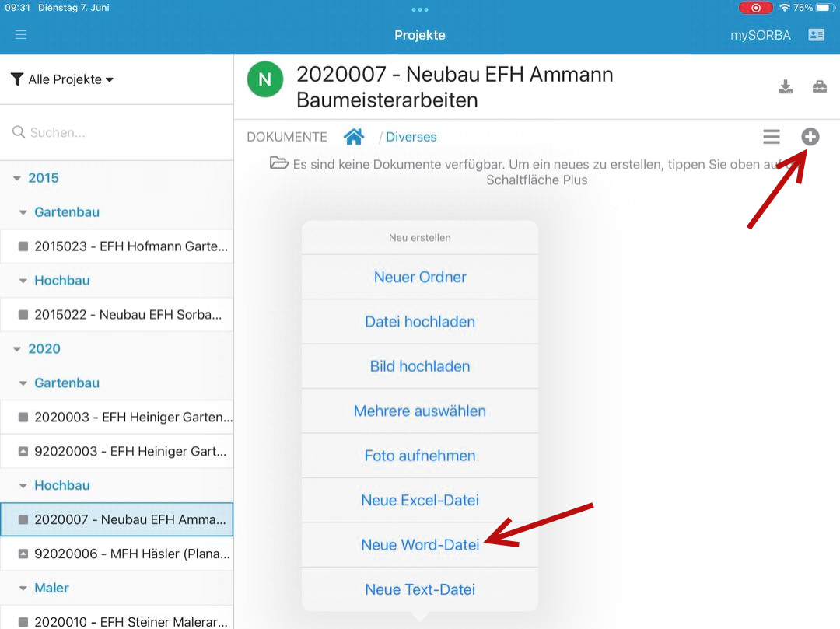This screenshot has height=629, width=840.
Task: Tap Foto aufnehmen option
Action: pyautogui.click(x=420, y=456)
